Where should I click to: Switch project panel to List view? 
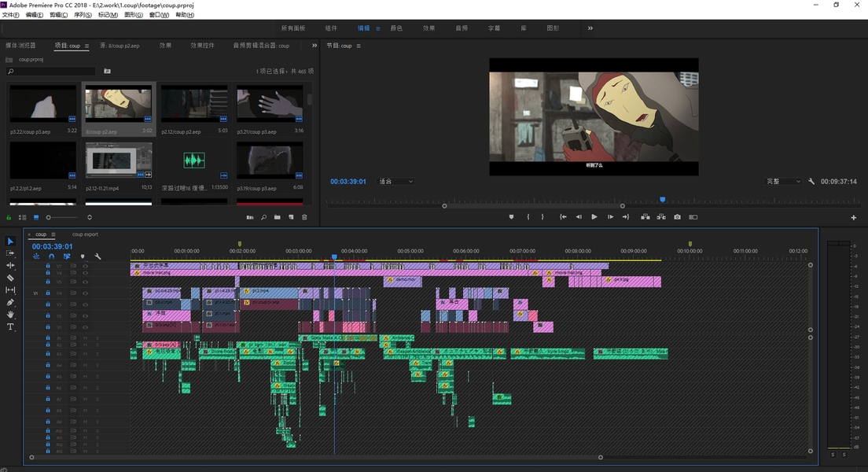23,217
